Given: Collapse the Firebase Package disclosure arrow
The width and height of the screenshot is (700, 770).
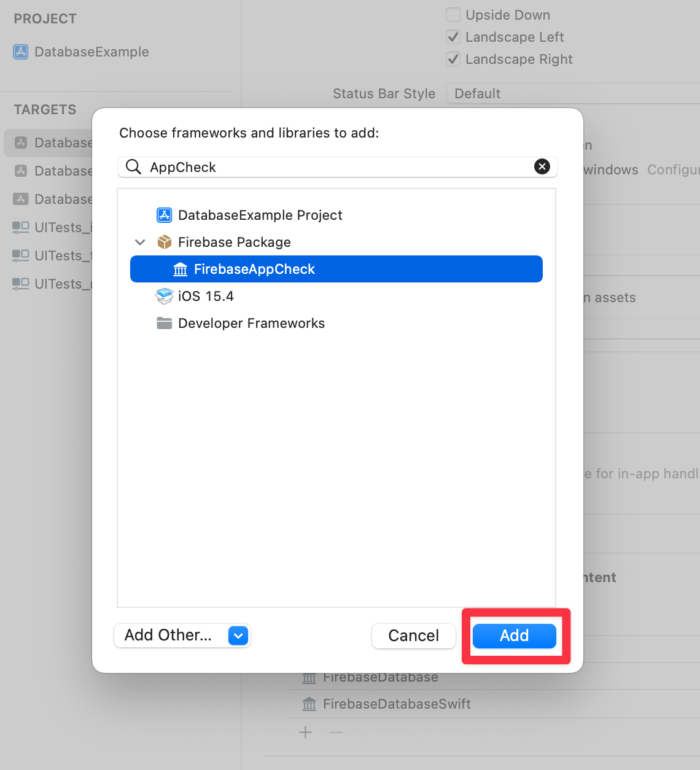Looking at the screenshot, I should click(x=140, y=242).
